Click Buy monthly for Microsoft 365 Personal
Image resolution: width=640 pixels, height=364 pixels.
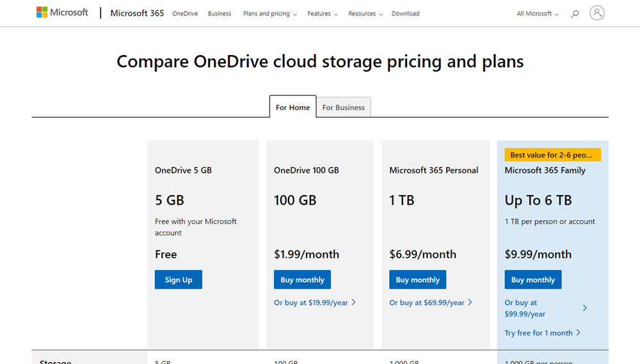tap(417, 280)
